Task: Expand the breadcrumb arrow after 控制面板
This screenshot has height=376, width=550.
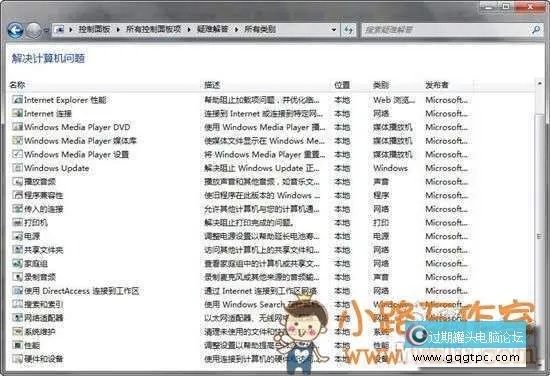Action: pyautogui.click(x=118, y=30)
